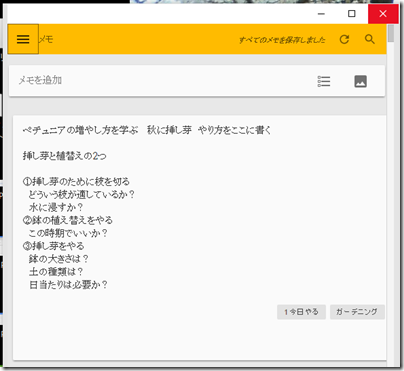Screen dimensions: 404x371
Task: Click the line どういう枝が適しているか？
Action: tap(81, 194)
